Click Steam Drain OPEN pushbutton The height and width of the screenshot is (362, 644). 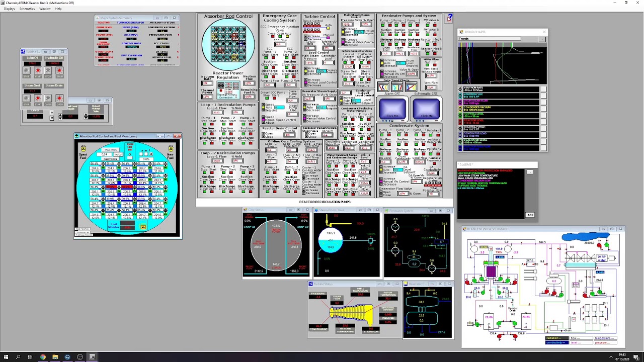pos(59,99)
